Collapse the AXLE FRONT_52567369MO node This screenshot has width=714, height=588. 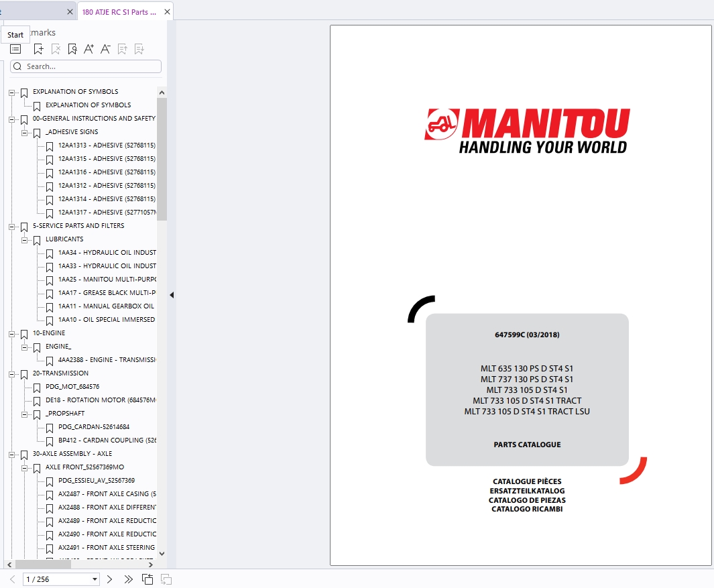click(x=24, y=468)
